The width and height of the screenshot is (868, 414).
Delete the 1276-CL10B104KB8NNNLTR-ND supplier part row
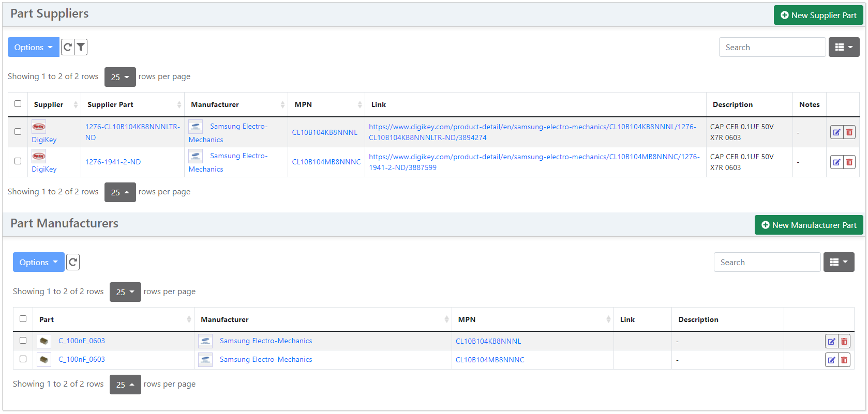point(849,132)
